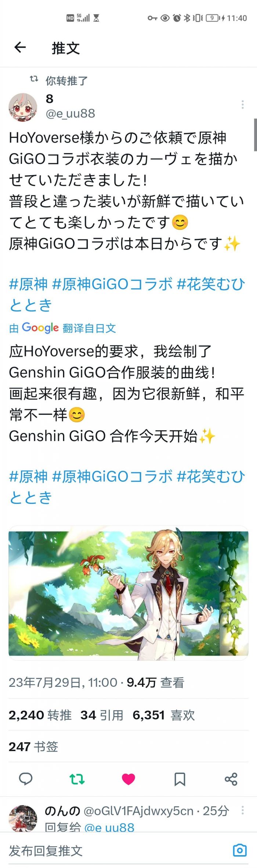
Task: Tap the back arrow in the header
Action: (x=20, y=47)
